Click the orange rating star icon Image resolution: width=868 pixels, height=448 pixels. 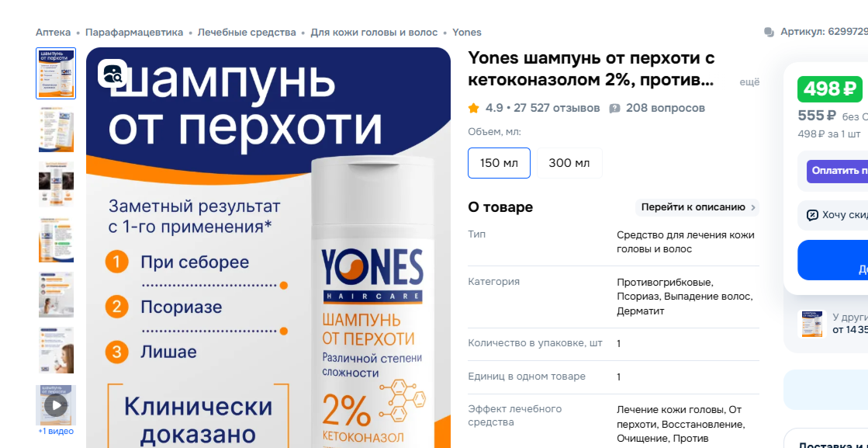tap(473, 108)
